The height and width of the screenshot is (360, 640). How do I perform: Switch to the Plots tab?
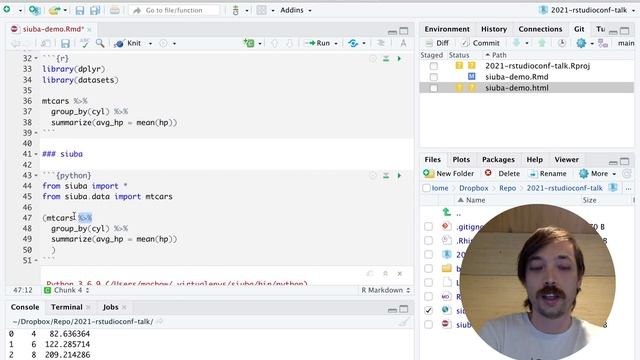[x=461, y=160]
